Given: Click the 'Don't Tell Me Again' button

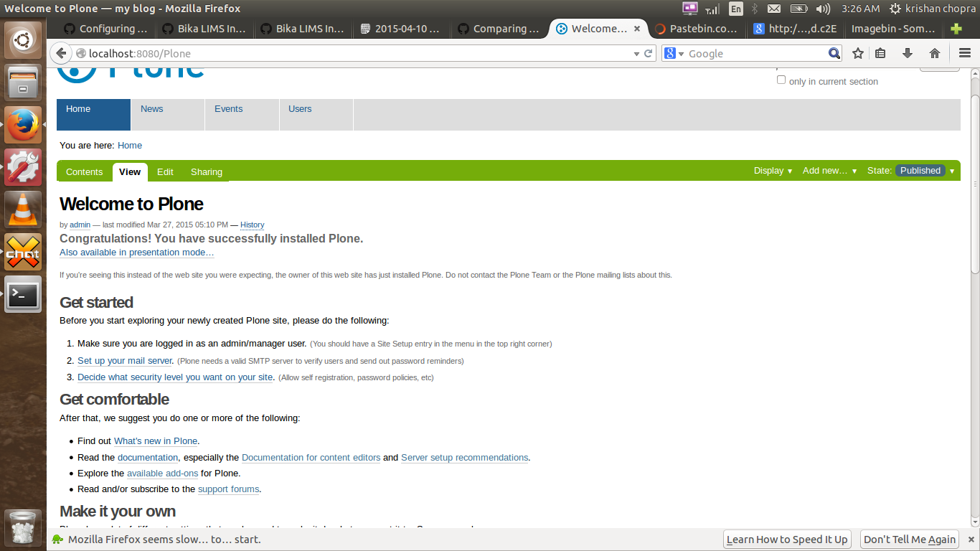Looking at the screenshot, I should click(x=910, y=540).
